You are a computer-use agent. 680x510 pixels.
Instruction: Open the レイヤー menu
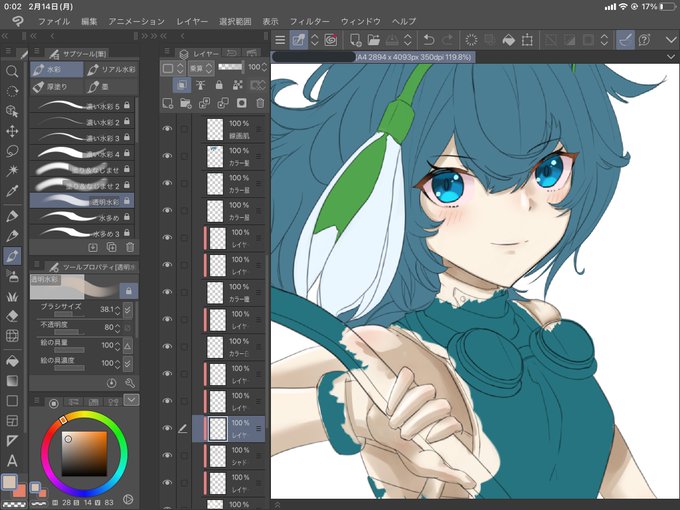click(192, 21)
